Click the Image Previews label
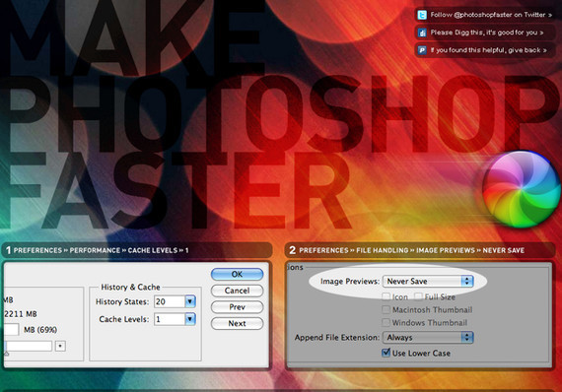The image size is (562, 392). click(x=350, y=282)
